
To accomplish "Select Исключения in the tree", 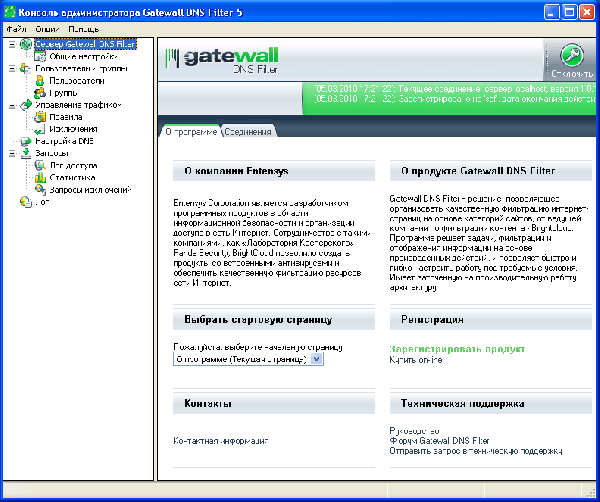I will click(x=73, y=129).
